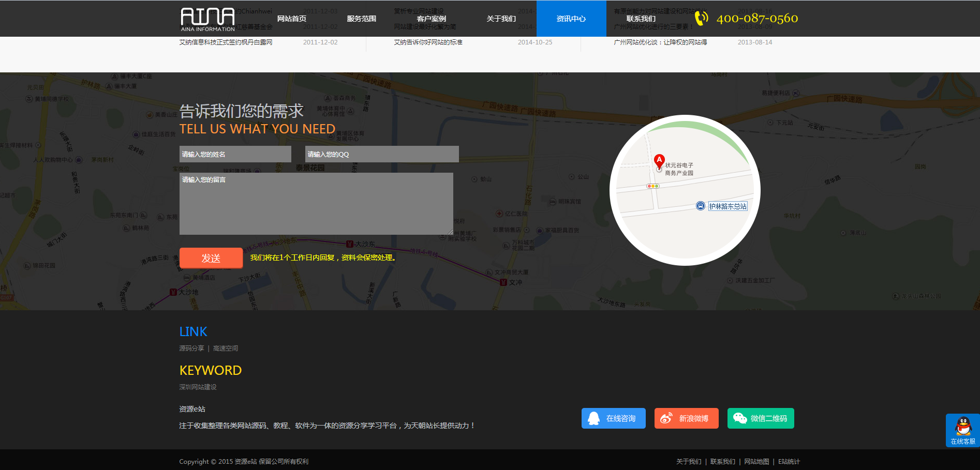Open the 关于我们 navigation item
The image size is (980, 470).
(501, 19)
